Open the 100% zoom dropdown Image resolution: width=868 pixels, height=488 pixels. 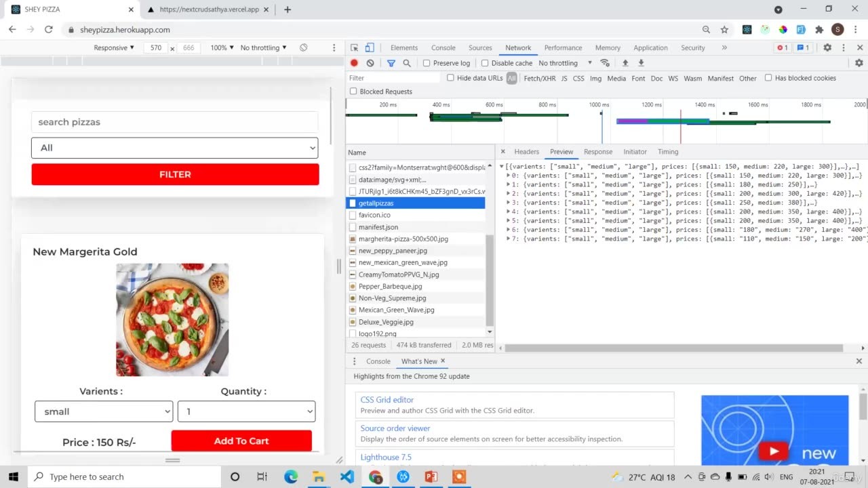point(222,47)
